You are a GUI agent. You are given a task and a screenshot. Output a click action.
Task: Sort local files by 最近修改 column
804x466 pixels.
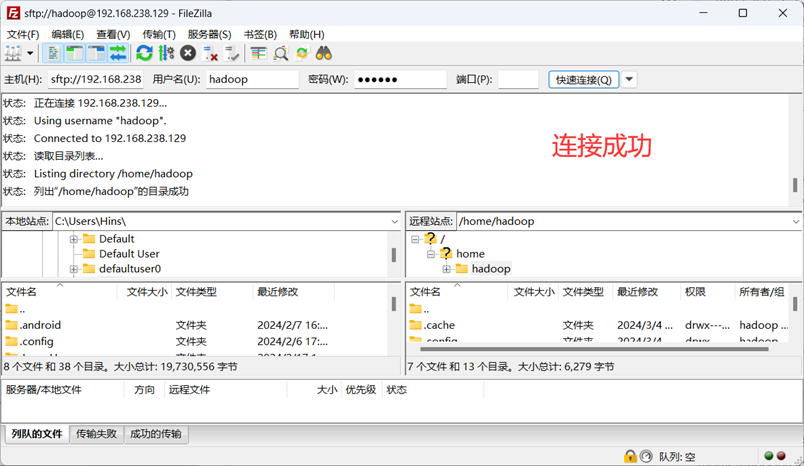293,292
